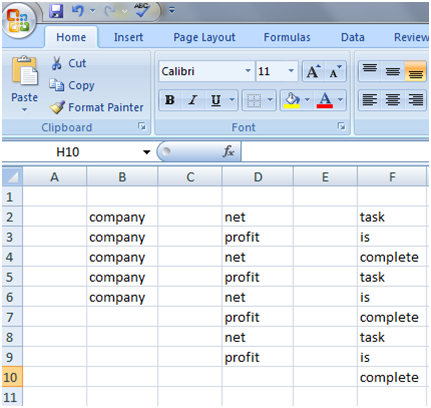Toggle Underline formatting
This screenshot has height=408, width=431.
click(216, 100)
